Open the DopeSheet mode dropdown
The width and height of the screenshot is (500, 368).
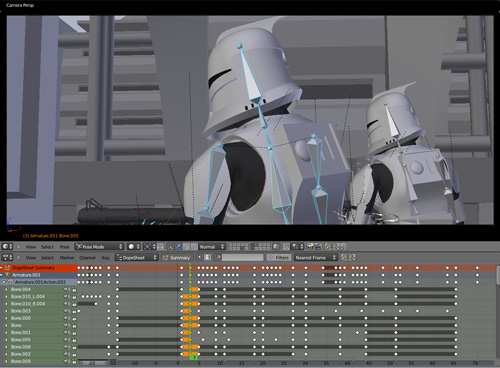136,257
